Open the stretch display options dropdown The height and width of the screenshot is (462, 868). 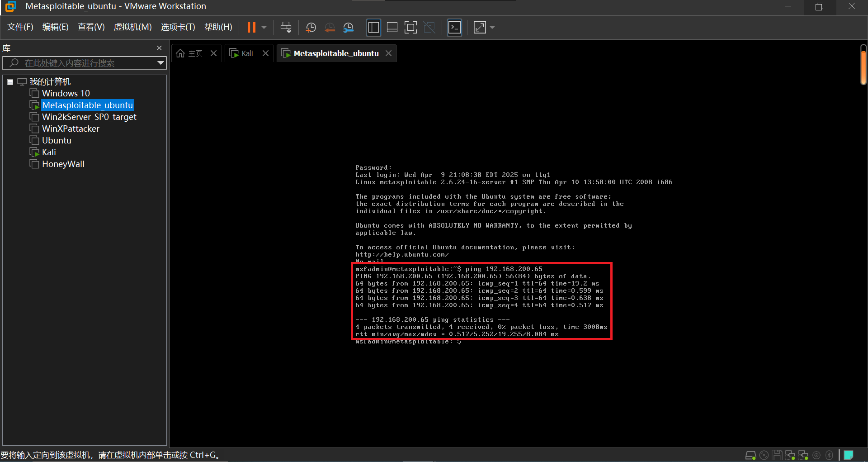pos(492,28)
